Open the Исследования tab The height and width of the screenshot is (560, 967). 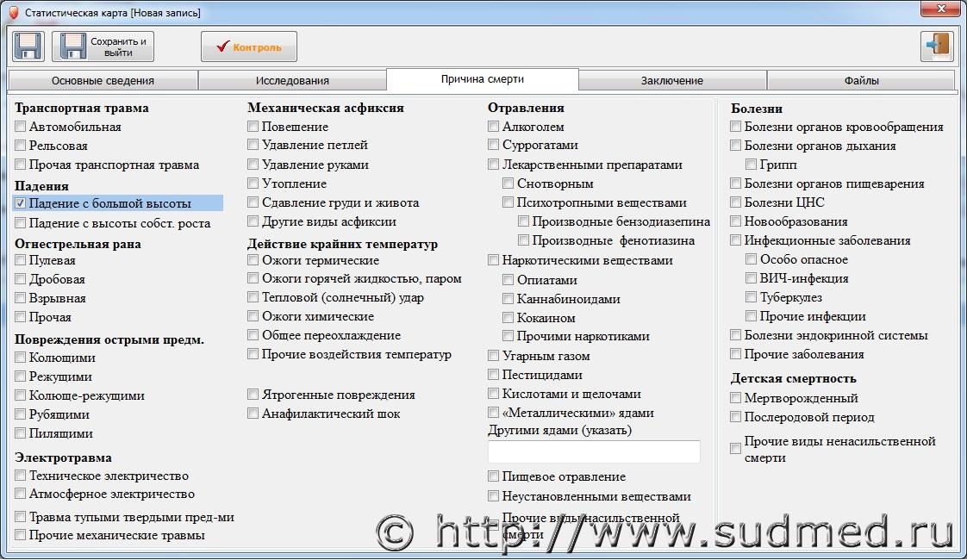pos(292,81)
